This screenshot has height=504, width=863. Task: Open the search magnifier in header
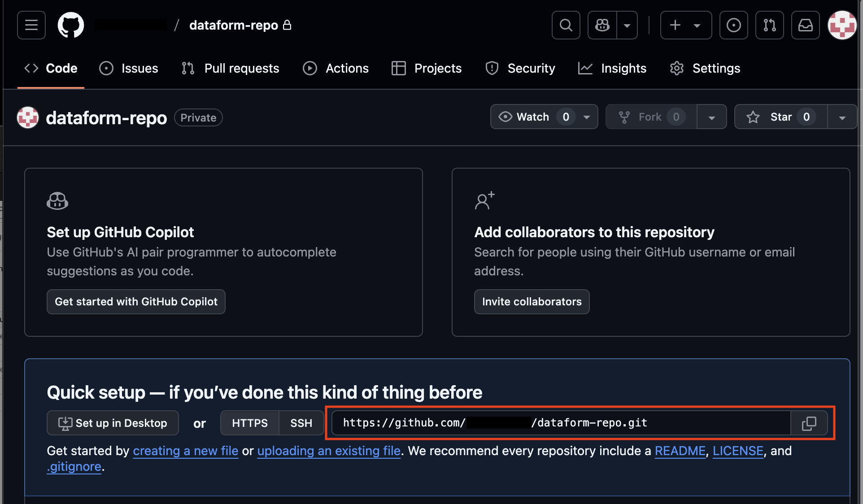click(566, 25)
